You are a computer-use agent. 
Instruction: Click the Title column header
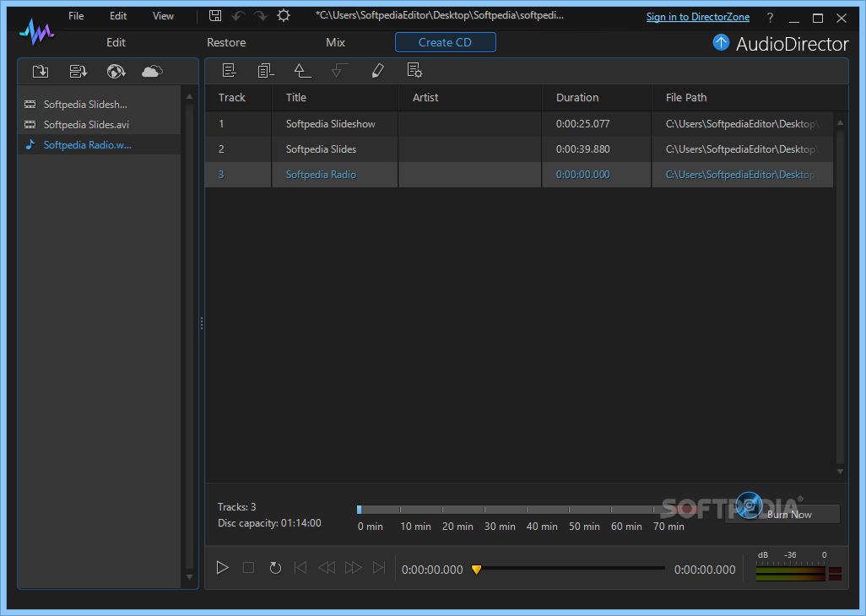coord(335,98)
